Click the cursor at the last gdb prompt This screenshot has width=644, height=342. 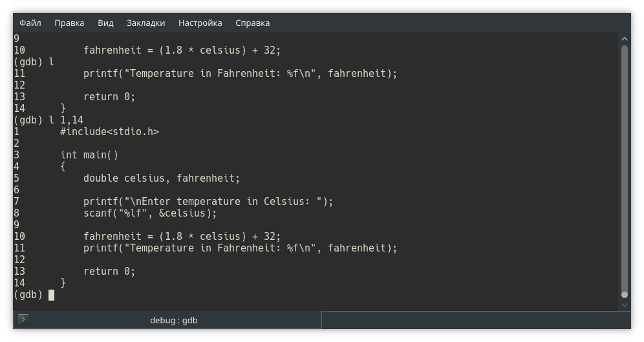(51, 295)
